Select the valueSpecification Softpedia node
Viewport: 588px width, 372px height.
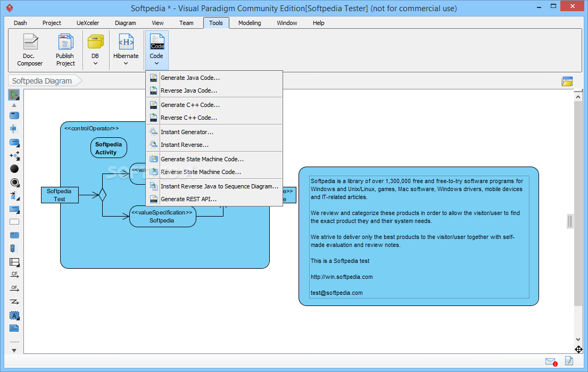click(162, 217)
